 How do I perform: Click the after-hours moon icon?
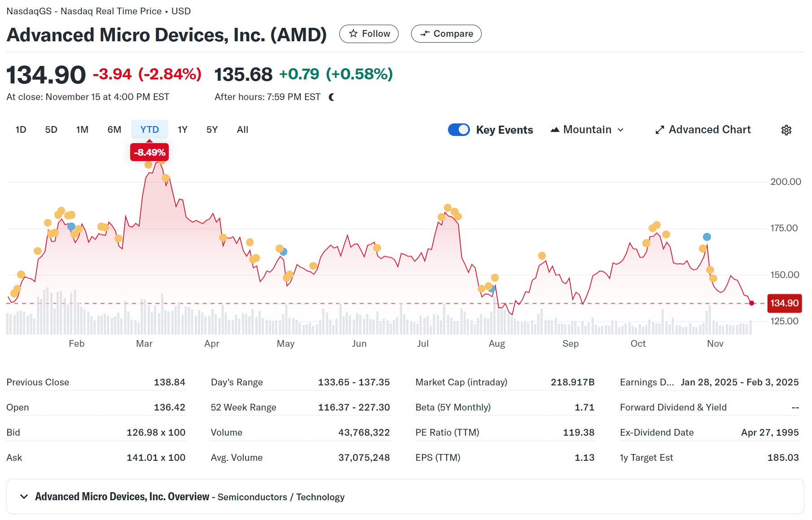(x=332, y=97)
